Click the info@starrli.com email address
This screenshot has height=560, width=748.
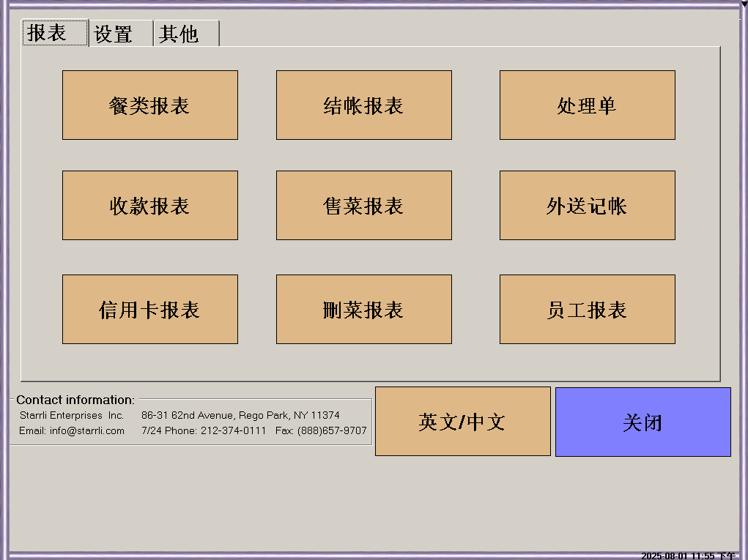pos(87,430)
